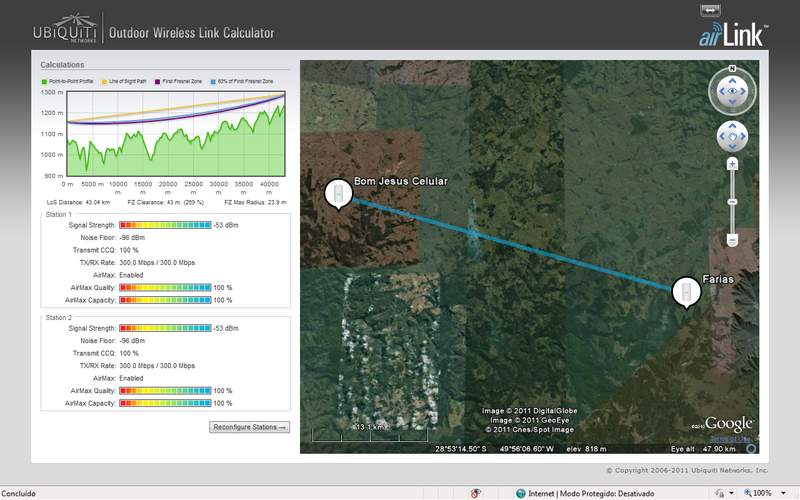800x500 pixels.
Task: Click the Ubiquiti Networks logo
Action: click(x=65, y=29)
